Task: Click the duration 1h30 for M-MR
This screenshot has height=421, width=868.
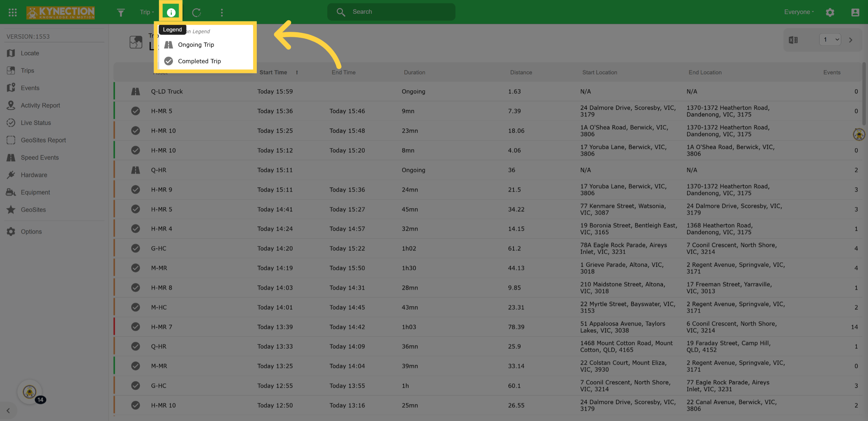Action: pos(409,268)
